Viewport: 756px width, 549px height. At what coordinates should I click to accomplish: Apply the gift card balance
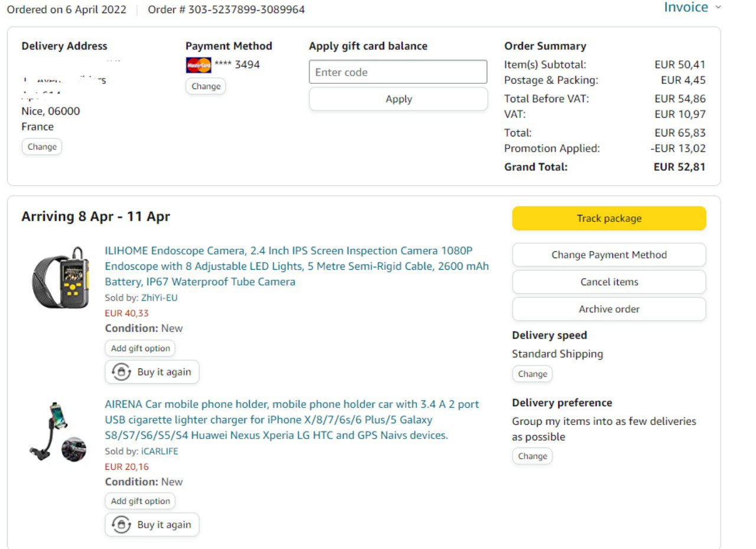click(x=398, y=99)
